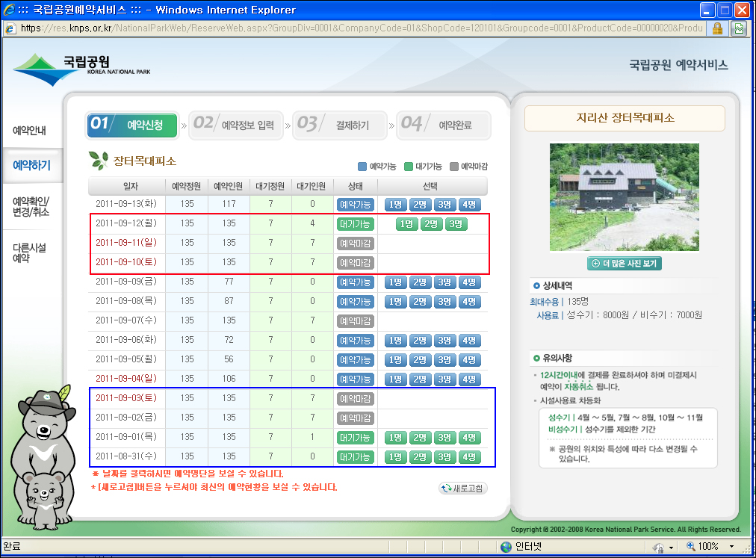Click the refresh (새로고침) button
756x558 pixels.
pos(463,489)
